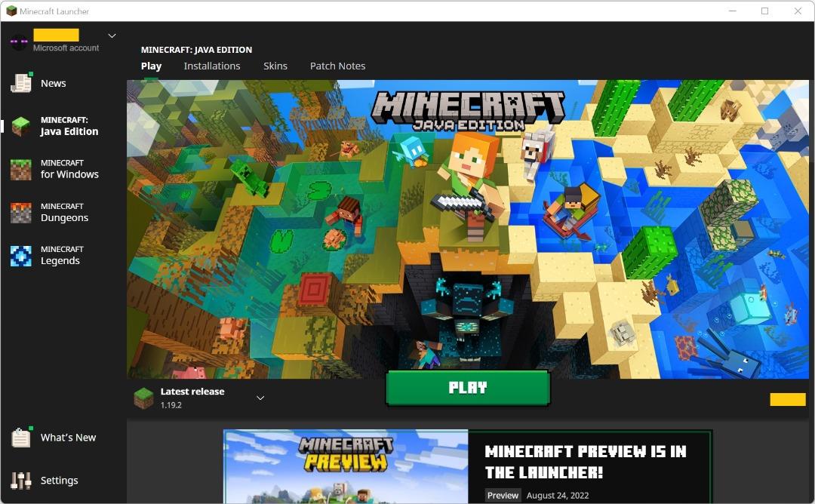Viewport: 815px width, 504px height.
Task: Expand the Latest release version chevron
Action: pyautogui.click(x=260, y=398)
